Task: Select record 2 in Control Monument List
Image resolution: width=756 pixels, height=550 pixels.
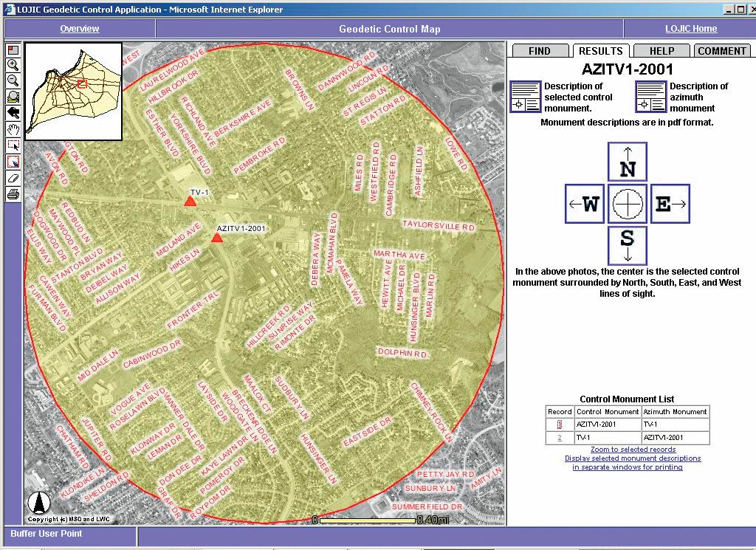Action: coord(560,438)
